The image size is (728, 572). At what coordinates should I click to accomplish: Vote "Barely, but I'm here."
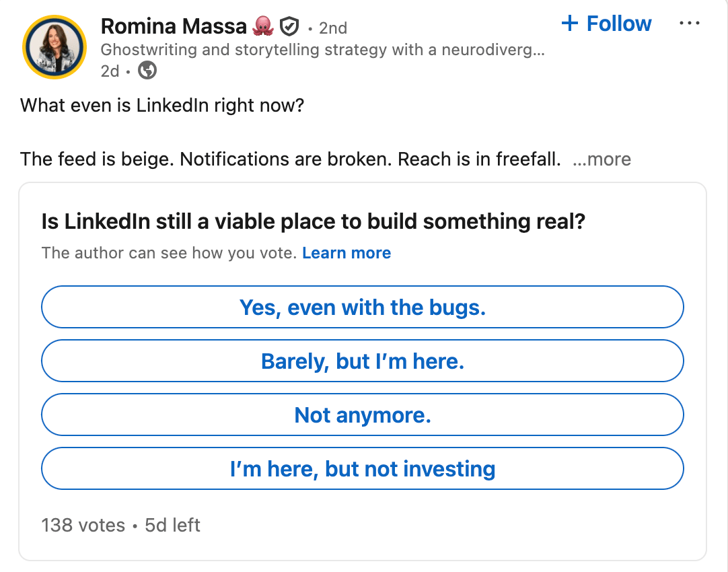coord(363,361)
